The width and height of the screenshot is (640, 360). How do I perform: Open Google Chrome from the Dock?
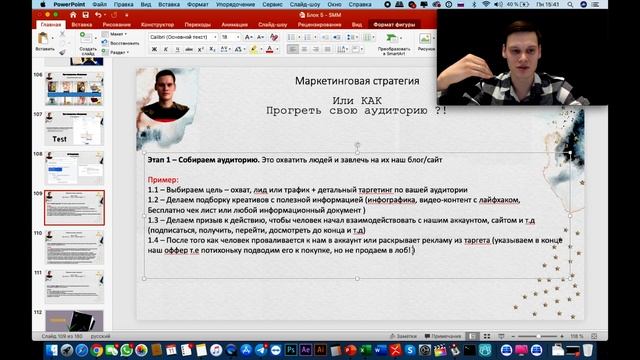[x=97, y=350]
